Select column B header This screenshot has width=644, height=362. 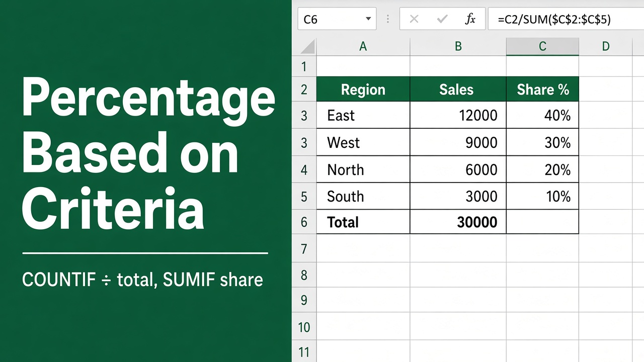[458, 47]
